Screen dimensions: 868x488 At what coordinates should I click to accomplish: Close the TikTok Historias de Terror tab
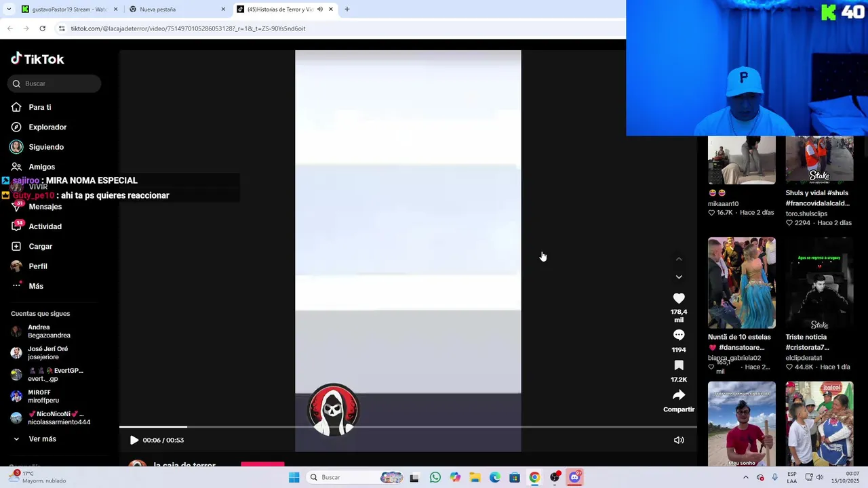point(331,9)
